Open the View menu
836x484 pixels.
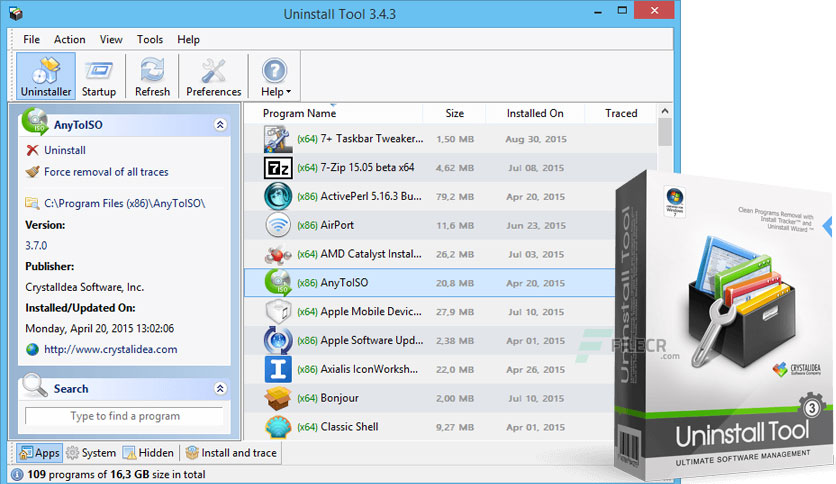coord(111,39)
